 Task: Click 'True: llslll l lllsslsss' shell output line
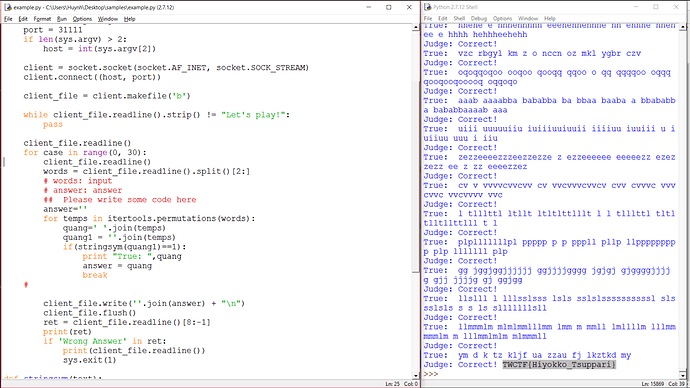(549, 298)
